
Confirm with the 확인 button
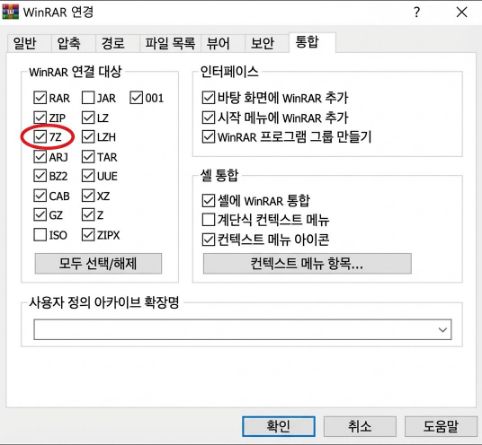pos(278,426)
